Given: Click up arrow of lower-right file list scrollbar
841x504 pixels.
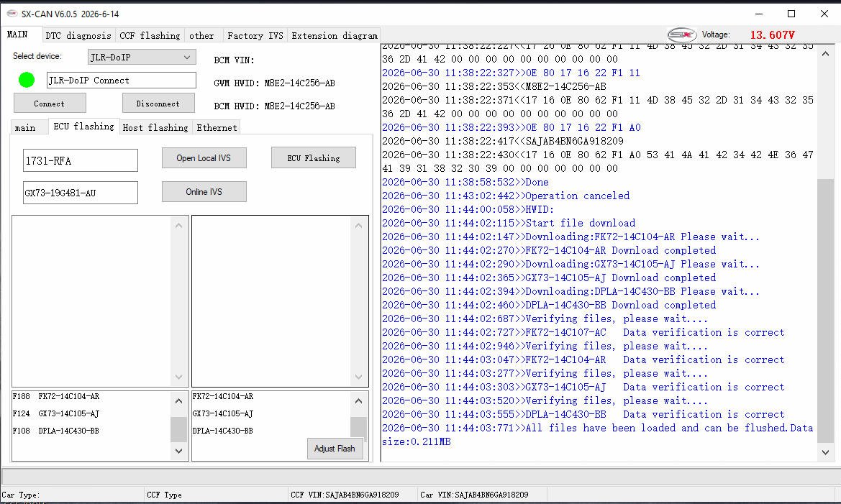Looking at the screenshot, I should [359, 401].
